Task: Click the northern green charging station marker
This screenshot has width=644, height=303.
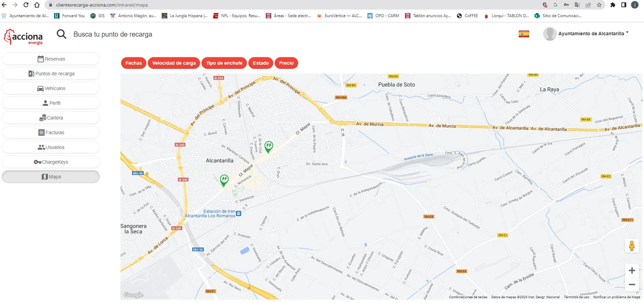Action: click(269, 147)
